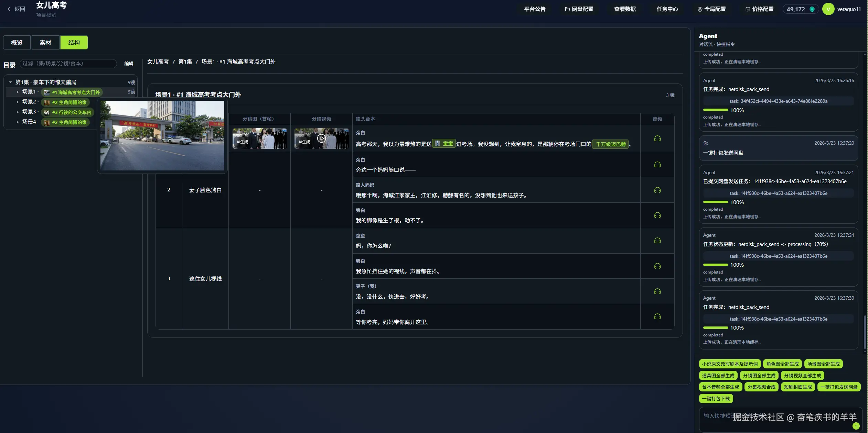868x433 pixels.
Task: Collapse 第1集 豪车下的惊天骗局 tree node
Action: pyautogui.click(x=10, y=82)
